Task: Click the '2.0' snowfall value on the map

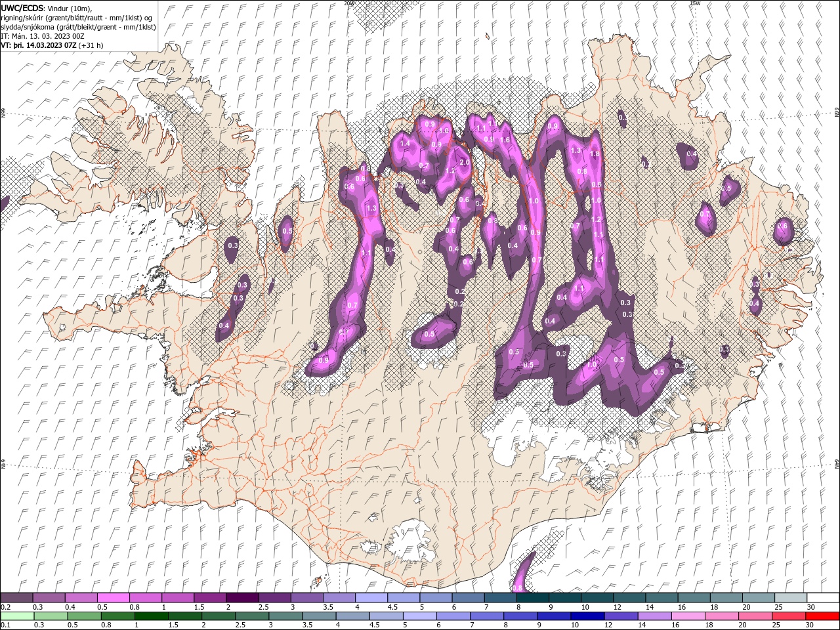Action: [465, 162]
